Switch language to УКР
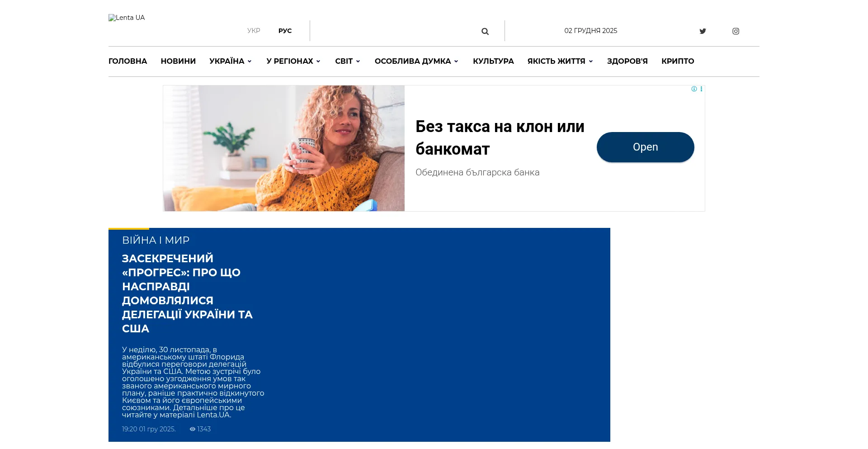This screenshot has height=449, width=868. coord(254,31)
